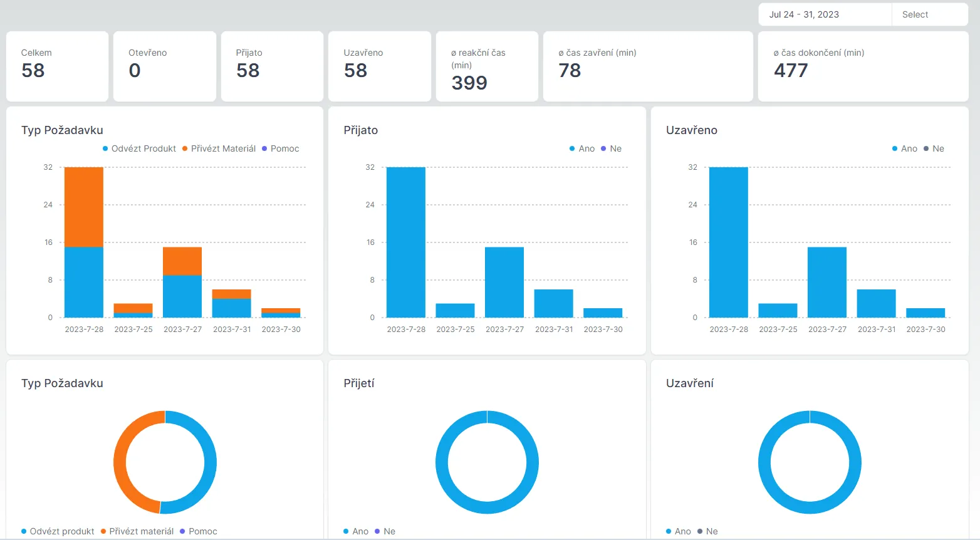This screenshot has height=540, width=980.
Task: Select the 2023-7-31 bar in Uzavřeno chart
Action: tap(876, 303)
